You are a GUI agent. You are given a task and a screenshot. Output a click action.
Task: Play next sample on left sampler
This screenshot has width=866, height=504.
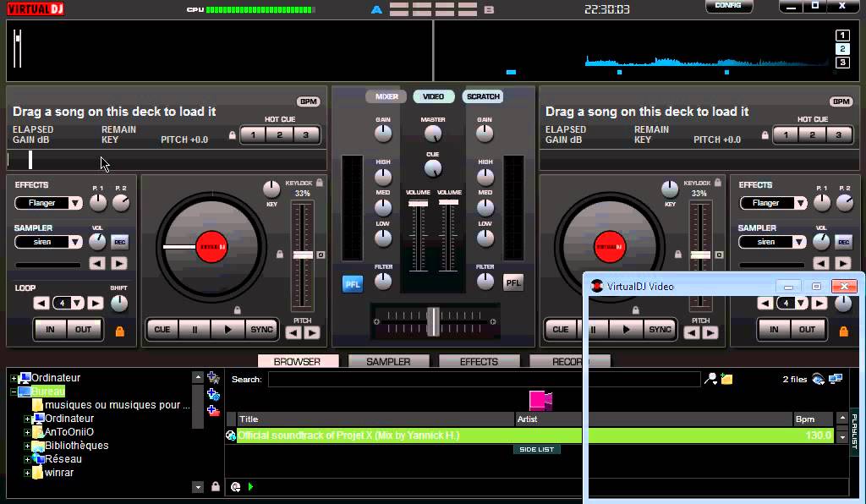(118, 263)
